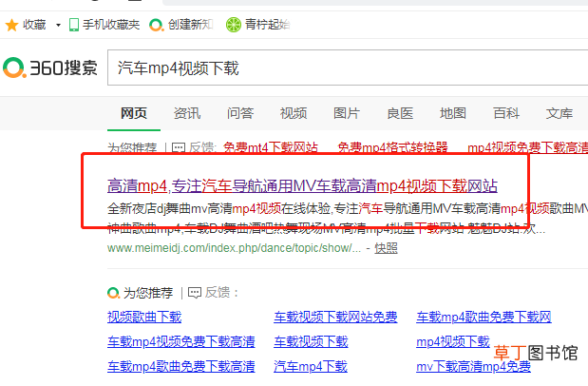
Task: Select the 网页 tab
Action: [134, 113]
